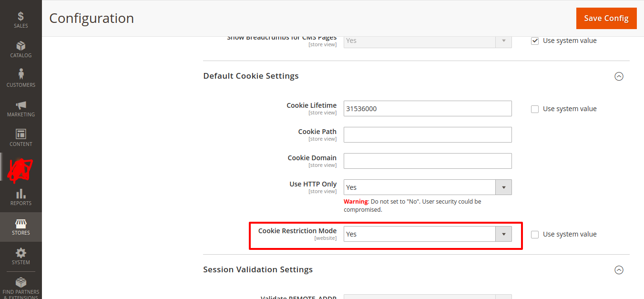Uncheck Use system value for Show Breadcrumbs
Screen dimensions: 644x299
[534, 41]
